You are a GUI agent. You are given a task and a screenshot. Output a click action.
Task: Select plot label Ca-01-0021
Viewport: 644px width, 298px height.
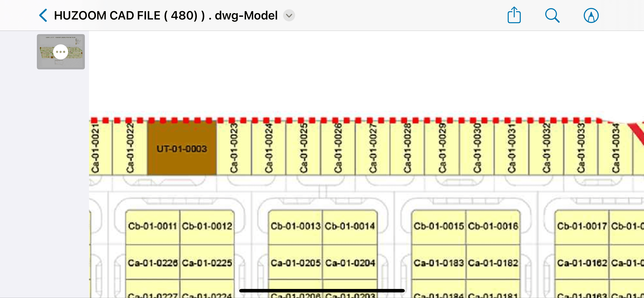click(x=95, y=148)
